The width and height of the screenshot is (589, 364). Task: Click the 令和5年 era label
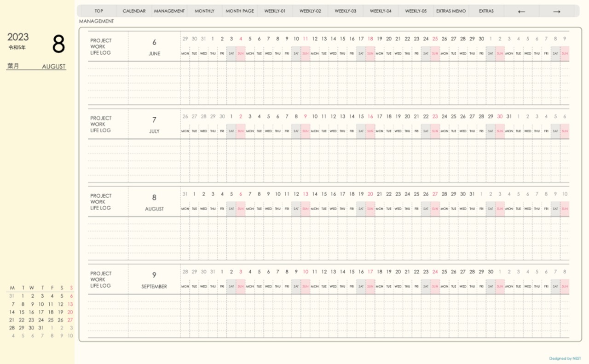17,47
